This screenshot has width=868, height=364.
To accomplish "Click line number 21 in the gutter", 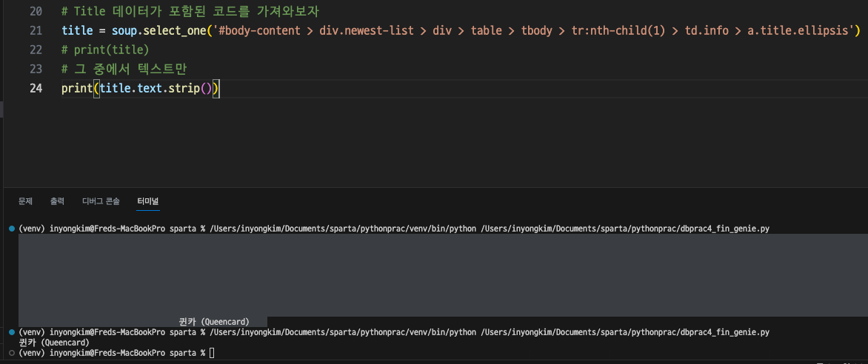I will (x=36, y=30).
